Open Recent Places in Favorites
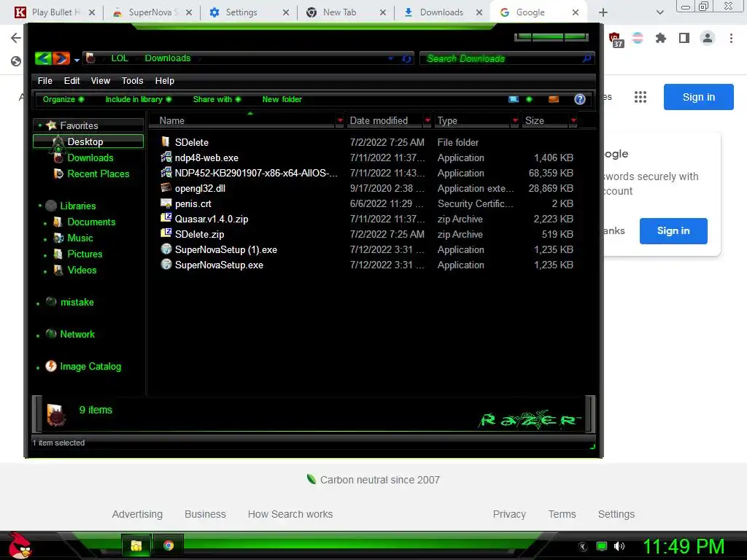The image size is (747, 560). pyautogui.click(x=98, y=174)
